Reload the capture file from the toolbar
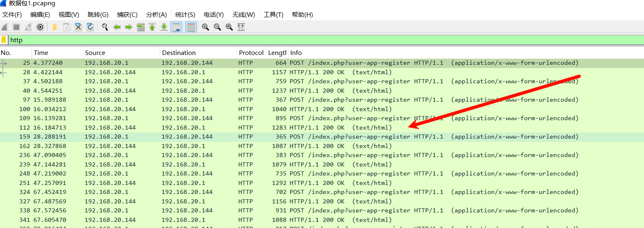Screen dimensions: 644x228 (x=90, y=27)
